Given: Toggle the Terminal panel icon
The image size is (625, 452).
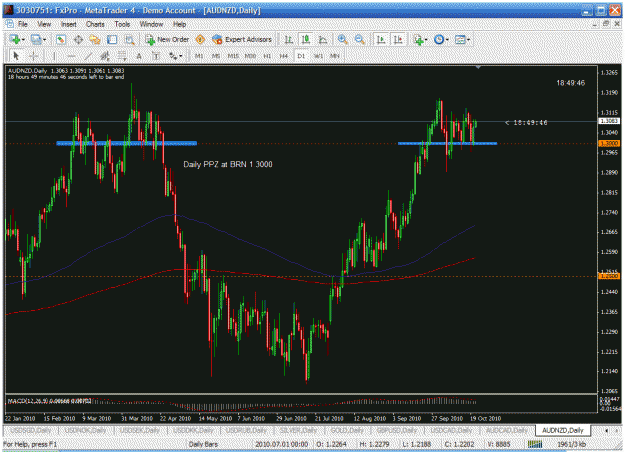Looking at the screenshot, I should [x=112, y=39].
